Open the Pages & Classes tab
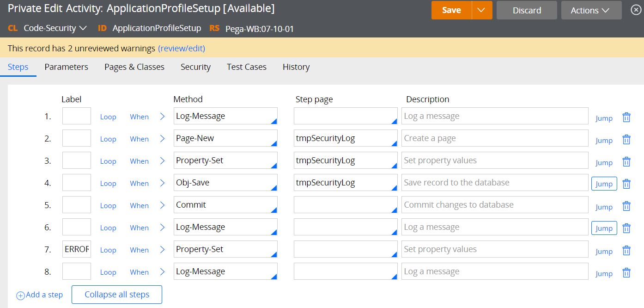The height and width of the screenshot is (308, 644). (x=134, y=67)
